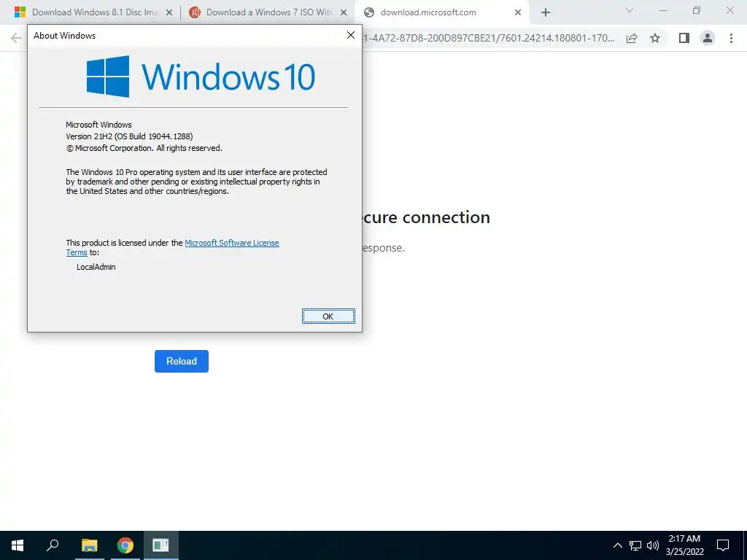Click the address bar URL text
This screenshot has width=747, height=560.
click(x=489, y=38)
